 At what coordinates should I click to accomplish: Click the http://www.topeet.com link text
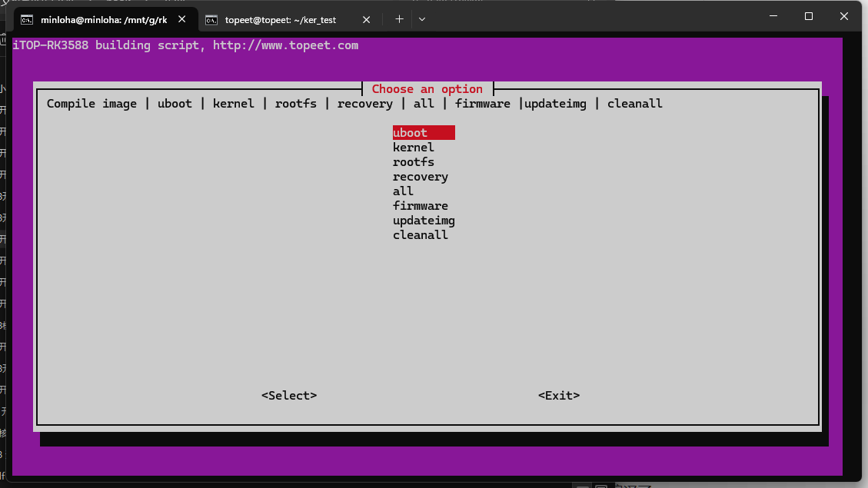pos(286,45)
